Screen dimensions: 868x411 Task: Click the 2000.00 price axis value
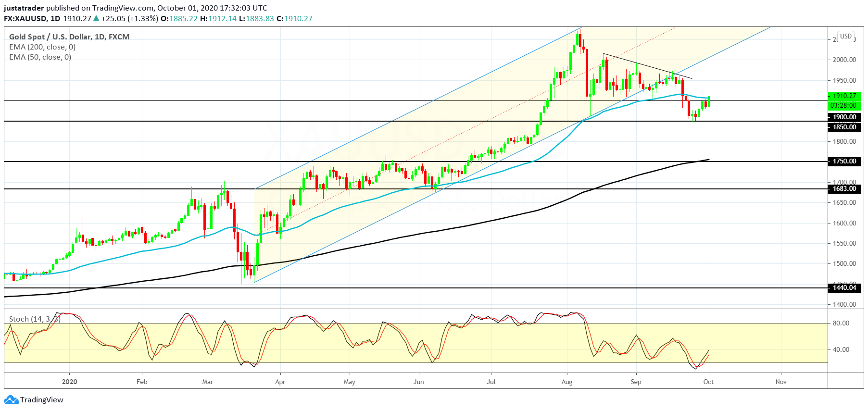(844, 60)
